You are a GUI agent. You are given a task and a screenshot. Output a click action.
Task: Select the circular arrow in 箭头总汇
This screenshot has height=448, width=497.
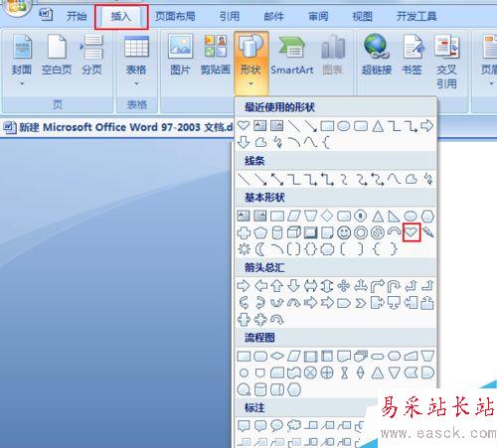coord(277,320)
